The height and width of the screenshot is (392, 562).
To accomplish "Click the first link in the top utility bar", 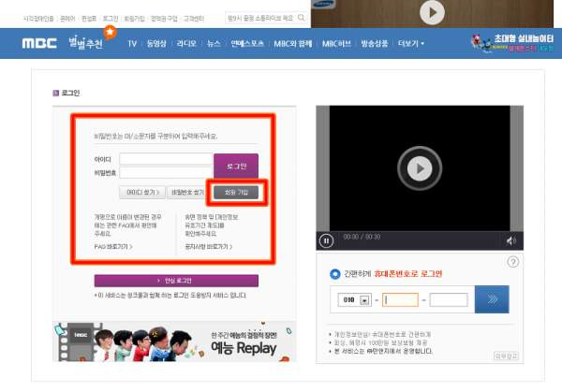I will click(x=38, y=19).
